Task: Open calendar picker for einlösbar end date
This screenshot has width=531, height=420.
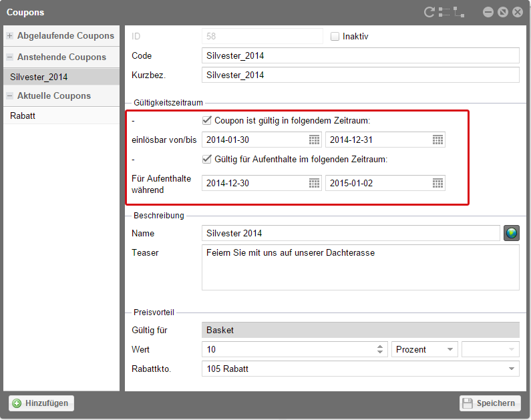Action: (x=437, y=140)
